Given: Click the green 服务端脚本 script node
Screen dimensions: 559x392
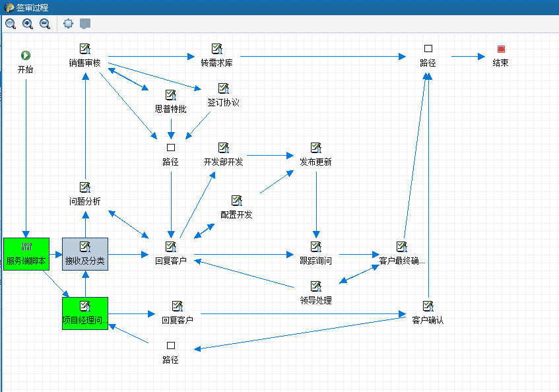Looking at the screenshot, I should [26, 254].
